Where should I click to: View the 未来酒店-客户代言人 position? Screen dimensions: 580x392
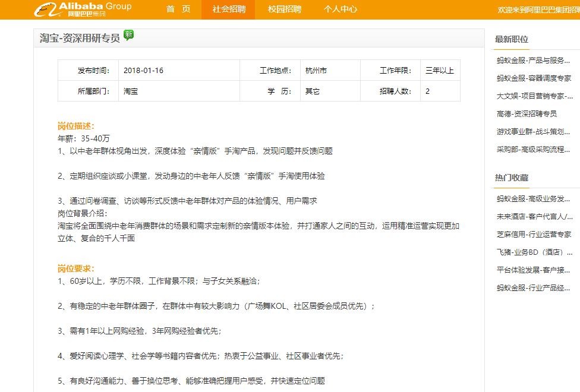pyautogui.click(x=534, y=216)
